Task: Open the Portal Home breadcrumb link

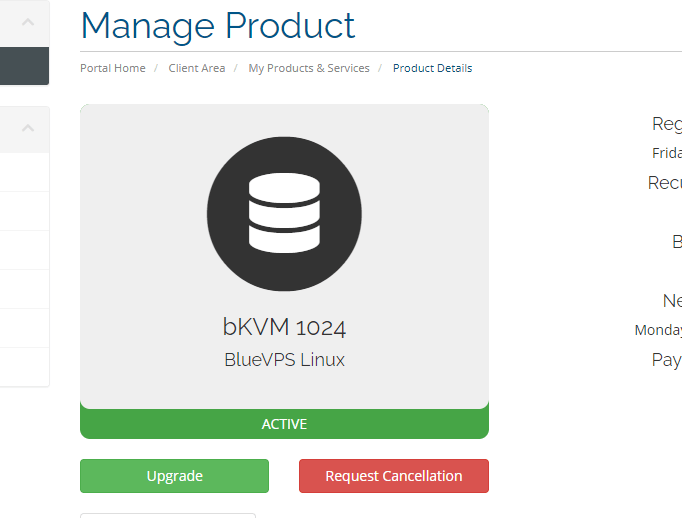Action: click(x=113, y=68)
